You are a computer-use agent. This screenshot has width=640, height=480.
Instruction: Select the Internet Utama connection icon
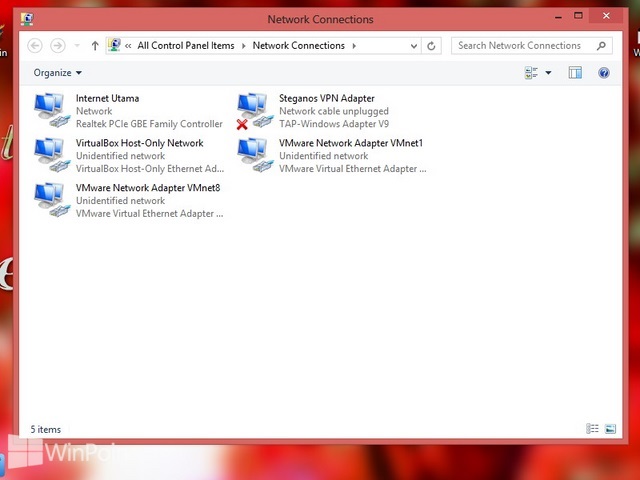click(51, 110)
